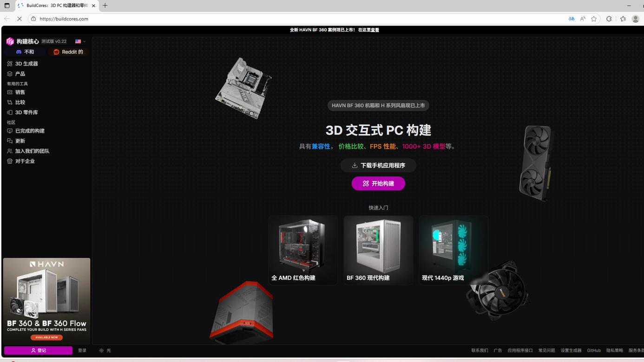The height and width of the screenshot is (362, 644).
Task: Click the browser tab actions menu icon
Action: 7,6
